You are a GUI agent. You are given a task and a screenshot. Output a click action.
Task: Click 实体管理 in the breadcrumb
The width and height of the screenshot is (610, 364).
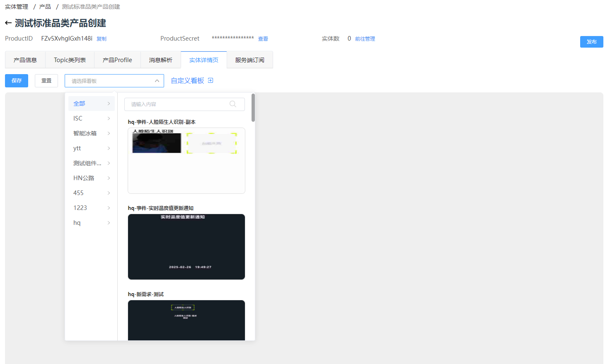click(x=17, y=7)
